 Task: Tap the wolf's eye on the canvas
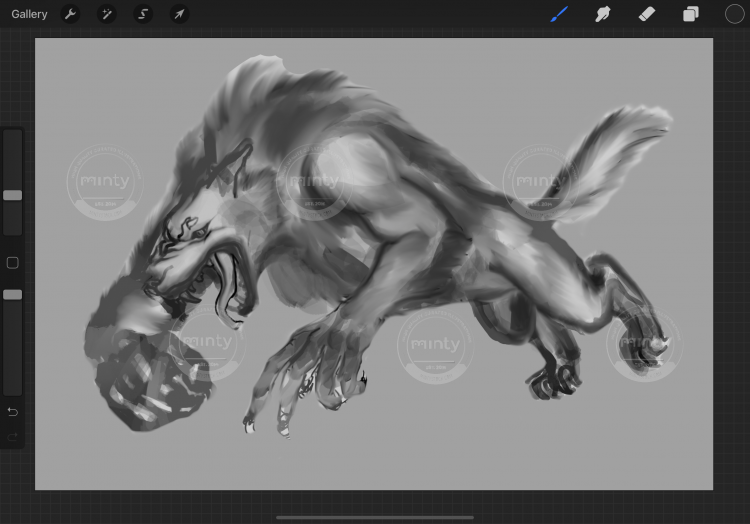tap(199, 233)
